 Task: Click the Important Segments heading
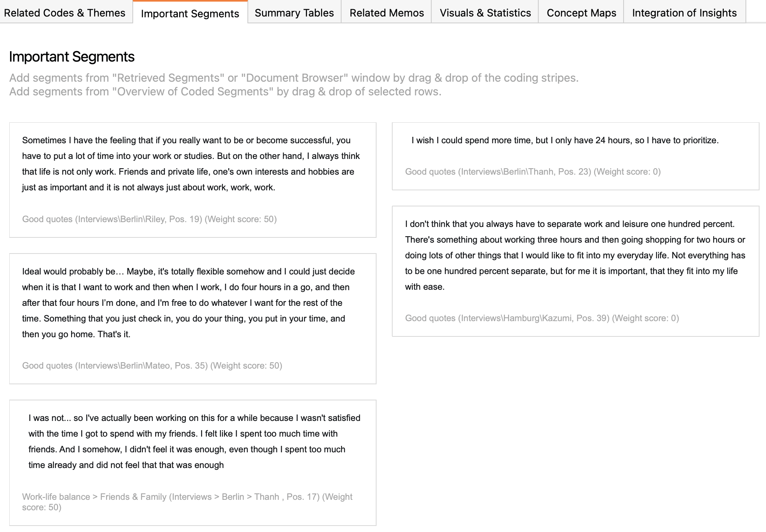click(x=72, y=57)
